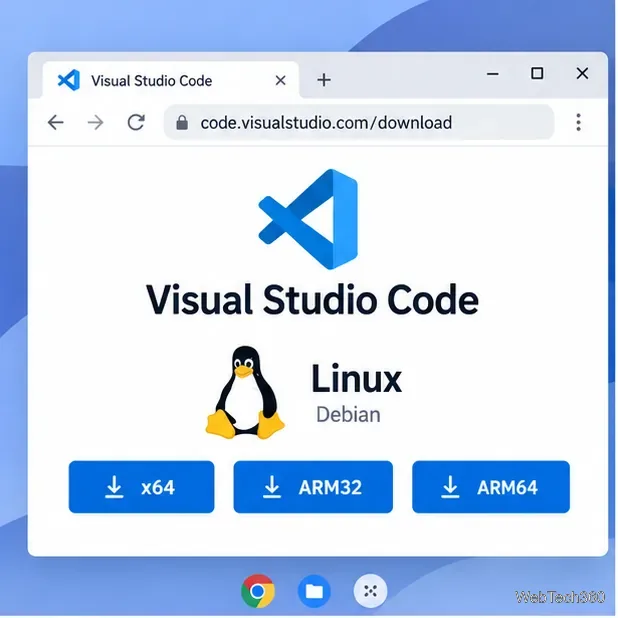Open a new tab with the plus button

tap(324, 80)
